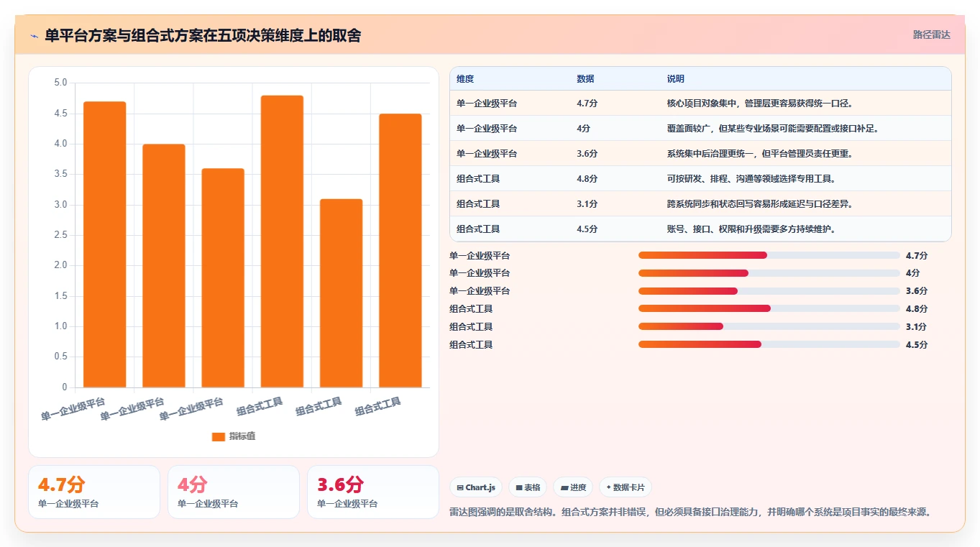The width and height of the screenshot is (980, 547).
Task: Click the 4.7分 cell in the table
Action: [587, 104]
